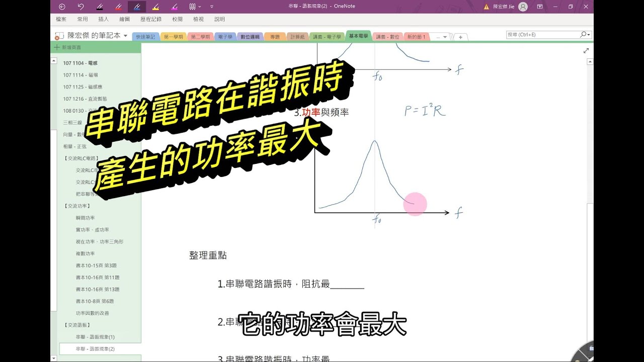
Task: Open the 插入 ribbon tab
Action: pos(104,19)
